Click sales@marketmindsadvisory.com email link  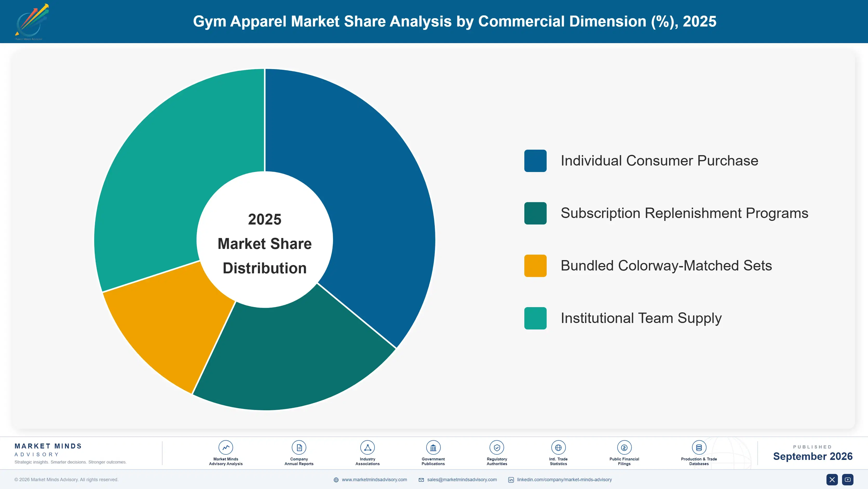tap(462, 480)
